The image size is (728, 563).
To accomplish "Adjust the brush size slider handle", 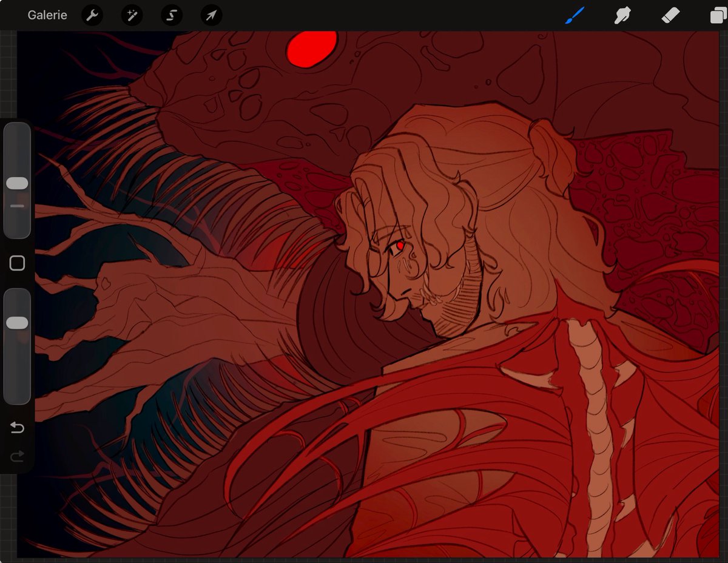I will point(17,183).
